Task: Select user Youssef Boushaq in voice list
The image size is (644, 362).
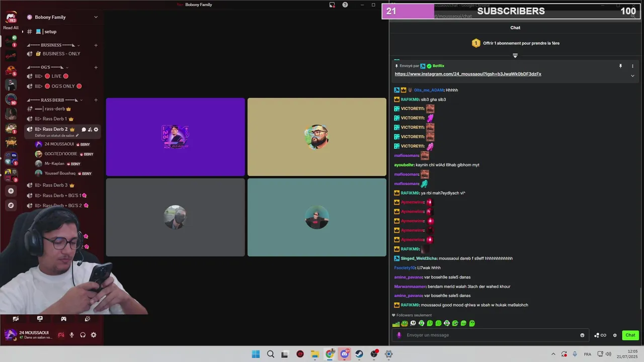Action: (x=63, y=173)
